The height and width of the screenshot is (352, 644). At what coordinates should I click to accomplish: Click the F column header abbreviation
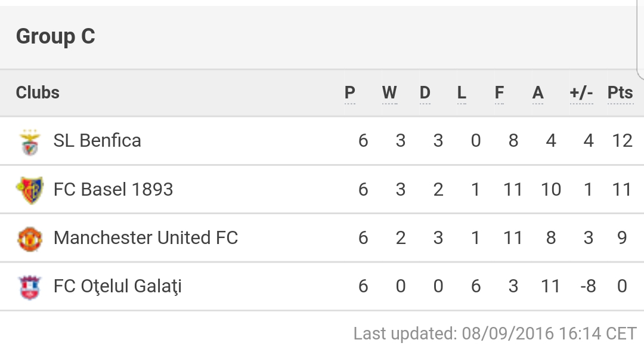pyautogui.click(x=499, y=93)
